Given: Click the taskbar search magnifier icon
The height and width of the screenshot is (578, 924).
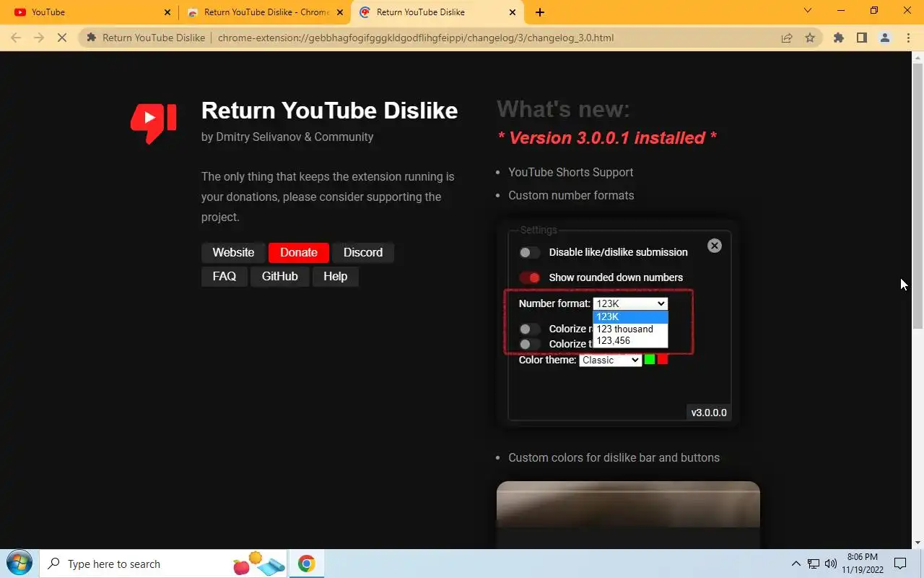Looking at the screenshot, I should tap(54, 564).
